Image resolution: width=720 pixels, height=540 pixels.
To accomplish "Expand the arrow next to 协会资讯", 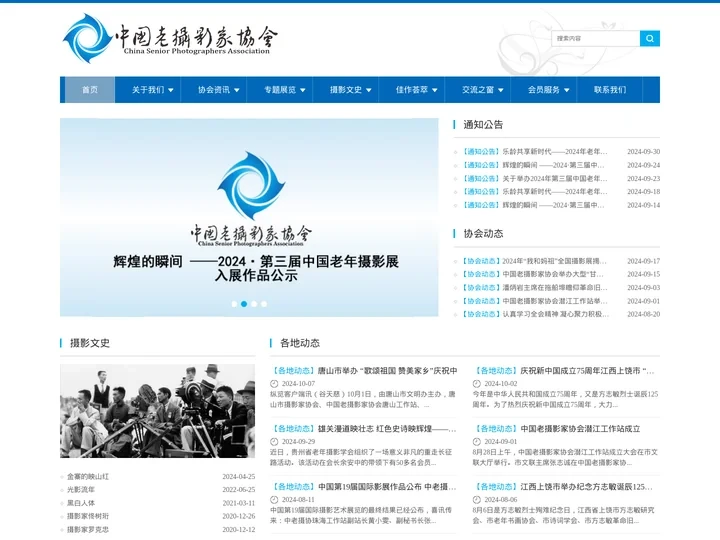I will 237,90.
